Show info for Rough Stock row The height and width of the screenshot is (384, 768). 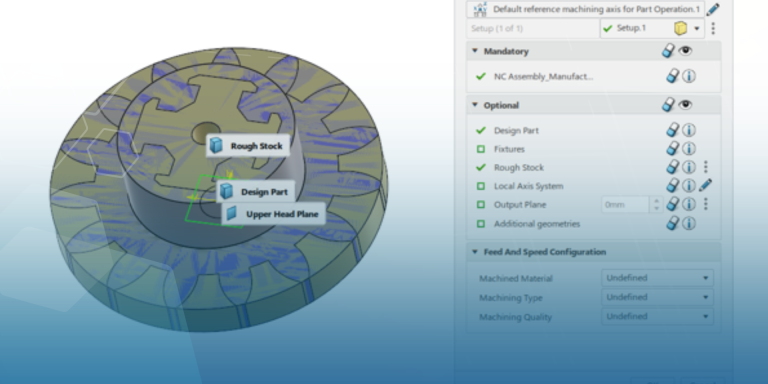[x=689, y=167]
